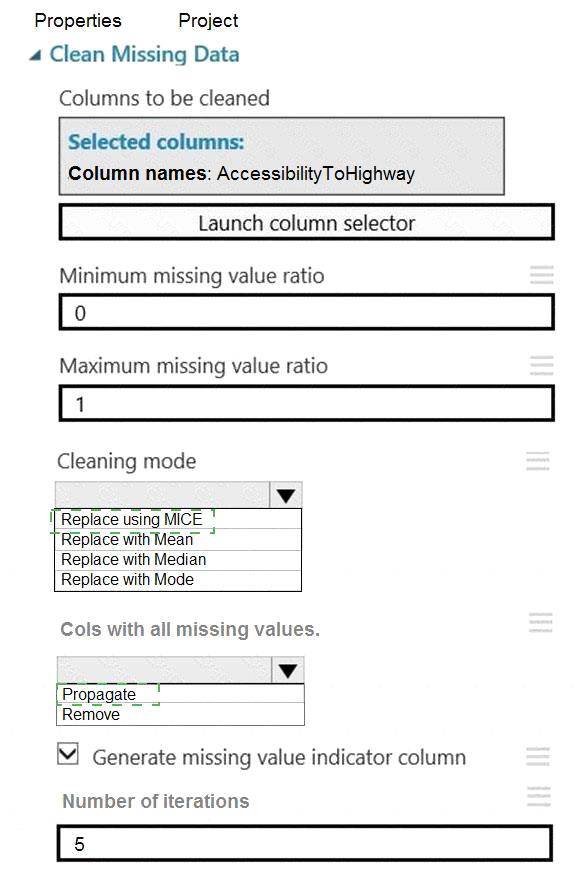The width and height of the screenshot is (584, 884).
Task: Open options icon beside Cleaning mode
Action: [x=538, y=461]
